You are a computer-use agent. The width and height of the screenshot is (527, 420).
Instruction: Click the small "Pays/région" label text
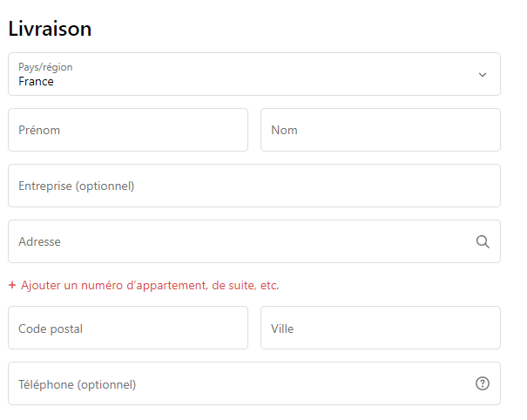click(x=45, y=66)
